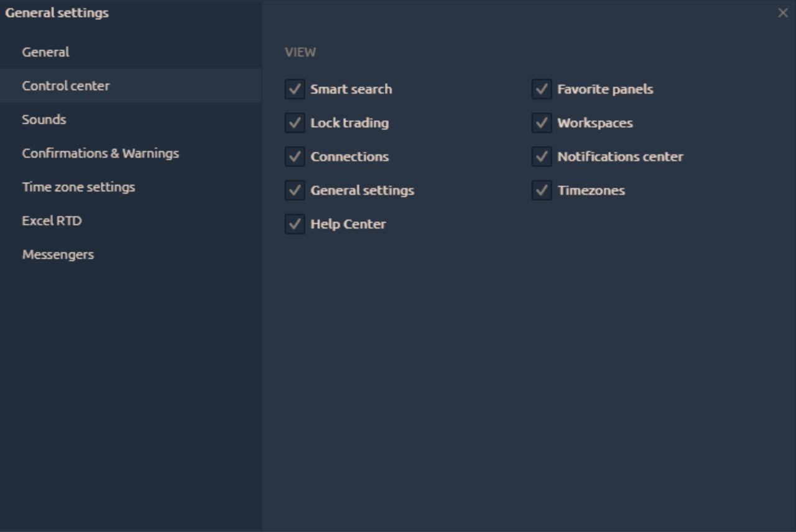
Task: Toggle the Help Center checkbox
Action: (x=295, y=224)
